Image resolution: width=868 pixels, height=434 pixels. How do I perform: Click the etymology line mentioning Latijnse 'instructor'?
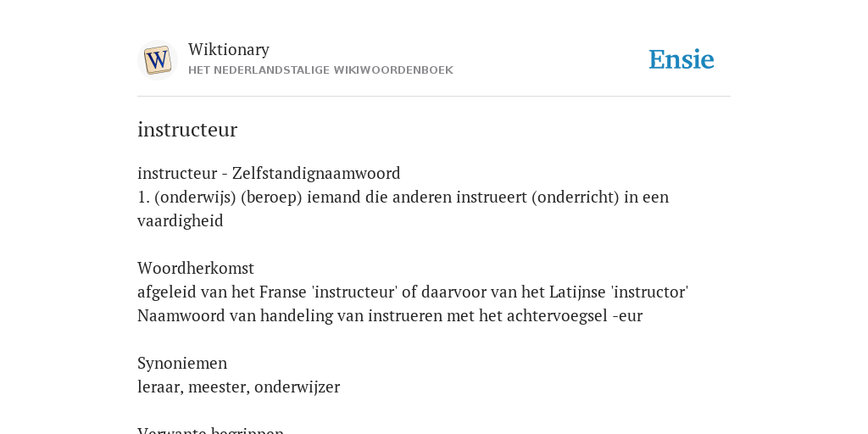pyautogui.click(x=413, y=292)
